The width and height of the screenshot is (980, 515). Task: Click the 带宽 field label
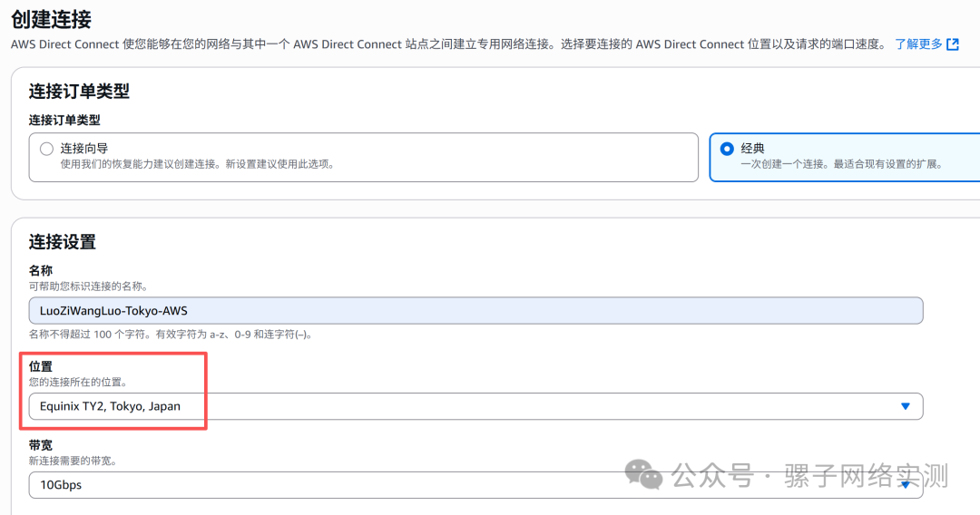pyautogui.click(x=41, y=445)
